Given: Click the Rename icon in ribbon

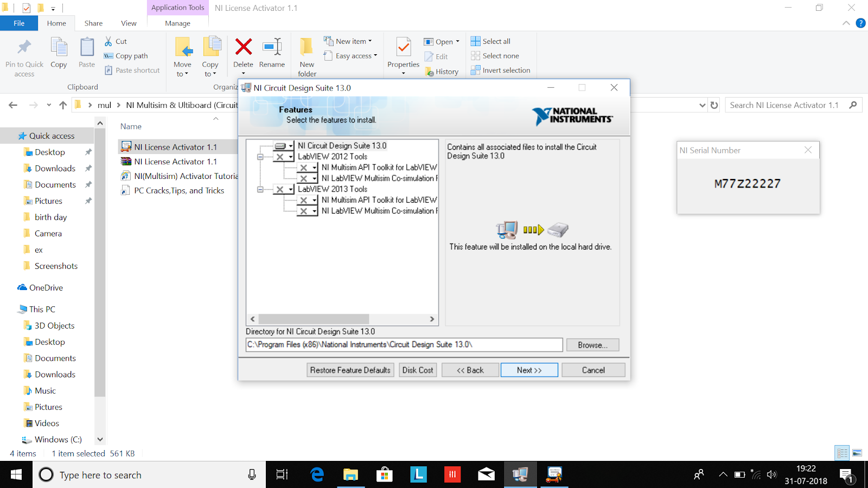Looking at the screenshot, I should click(x=272, y=47).
